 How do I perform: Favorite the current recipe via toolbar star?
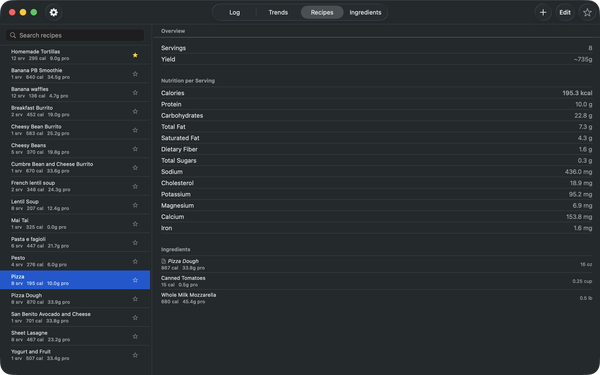[x=587, y=12]
